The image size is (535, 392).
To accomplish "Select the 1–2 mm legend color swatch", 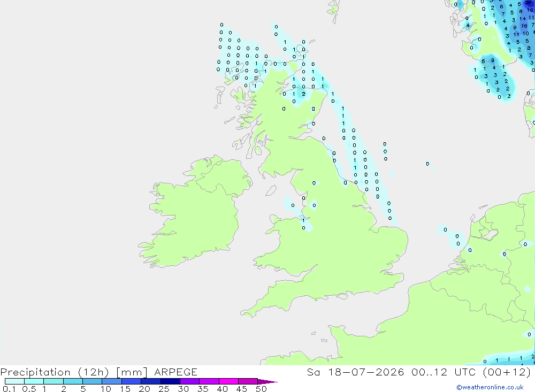I will coord(53,381).
